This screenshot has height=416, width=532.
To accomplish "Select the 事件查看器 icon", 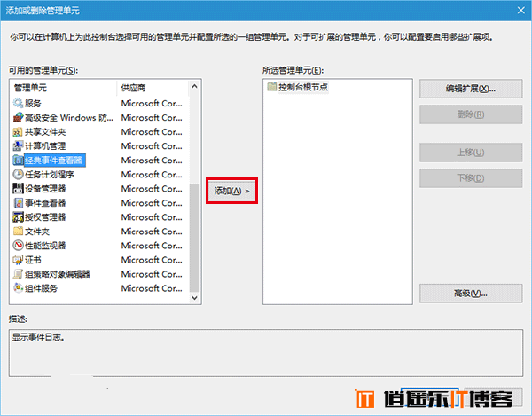I will [18, 203].
